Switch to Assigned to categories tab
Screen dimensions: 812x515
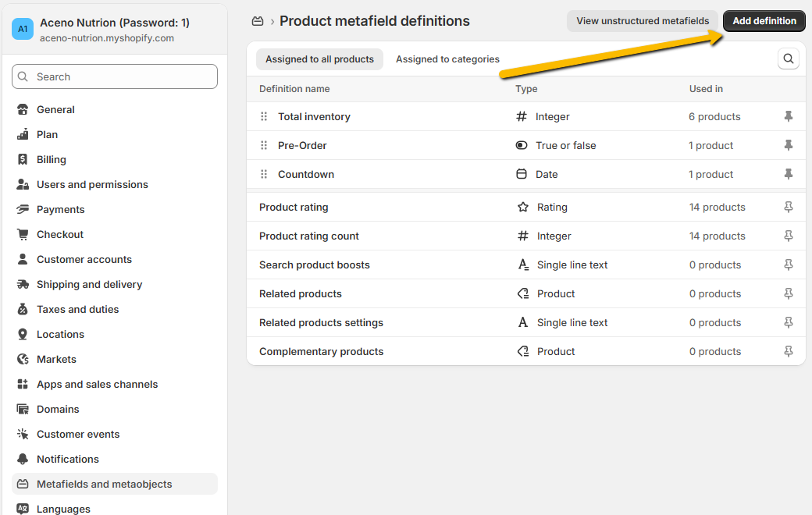tap(447, 59)
